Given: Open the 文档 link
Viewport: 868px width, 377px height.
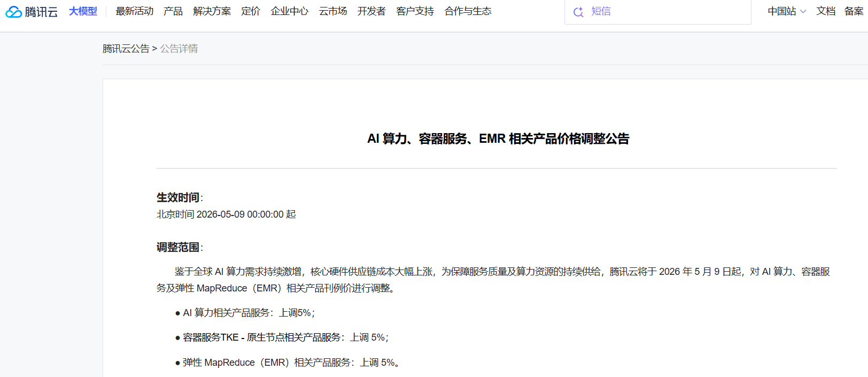Looking at the screenshot, I should (826, 11).
